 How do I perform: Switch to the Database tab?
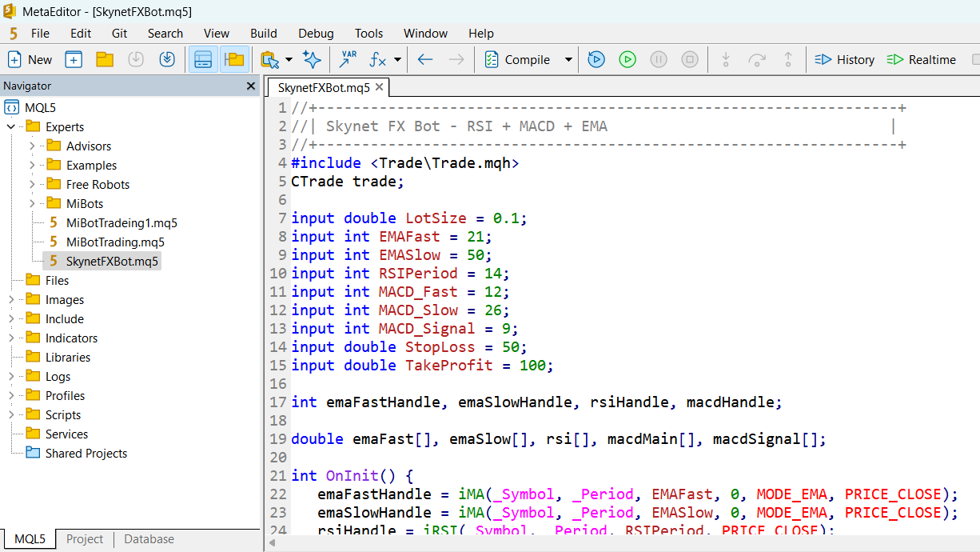(x=149, y=539)
